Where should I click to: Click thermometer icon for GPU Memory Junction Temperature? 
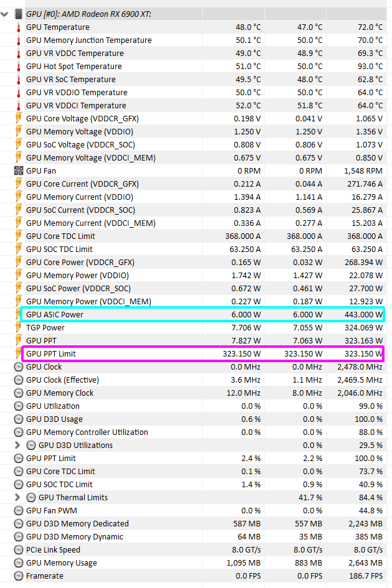point(19,40)
